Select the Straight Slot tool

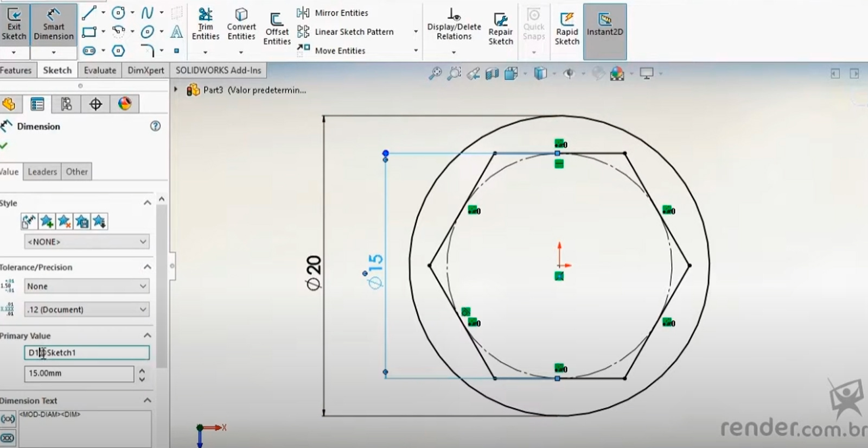[x=89, y=51]
